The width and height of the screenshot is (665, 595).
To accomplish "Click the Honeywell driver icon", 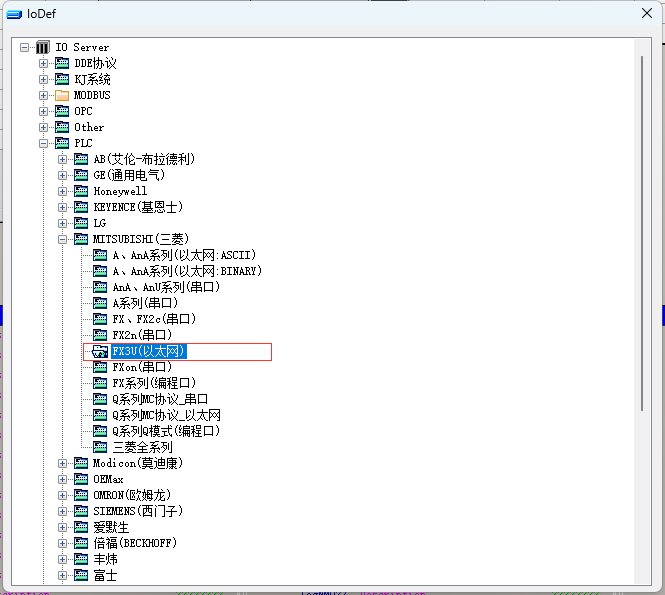I will 81,191.
